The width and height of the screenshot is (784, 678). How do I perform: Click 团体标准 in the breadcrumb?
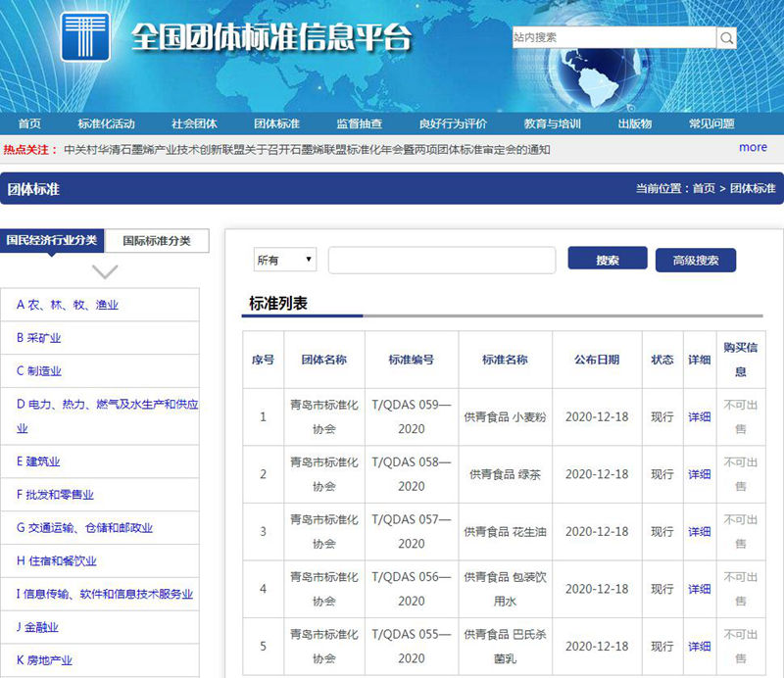753,188
